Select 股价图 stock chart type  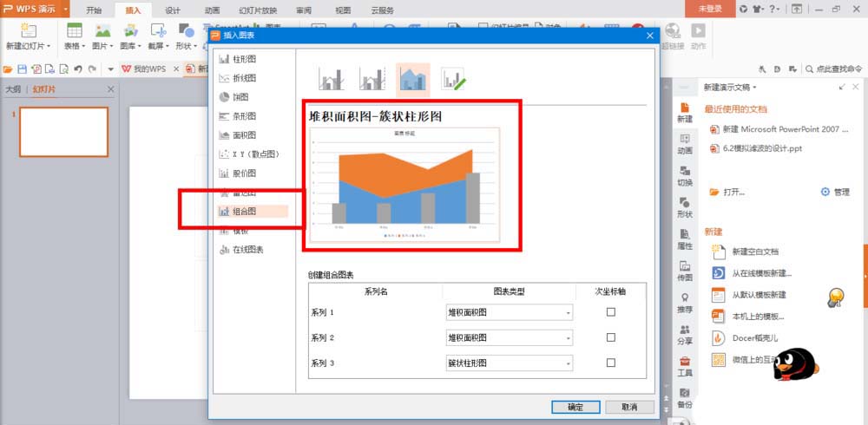(238, 173)
